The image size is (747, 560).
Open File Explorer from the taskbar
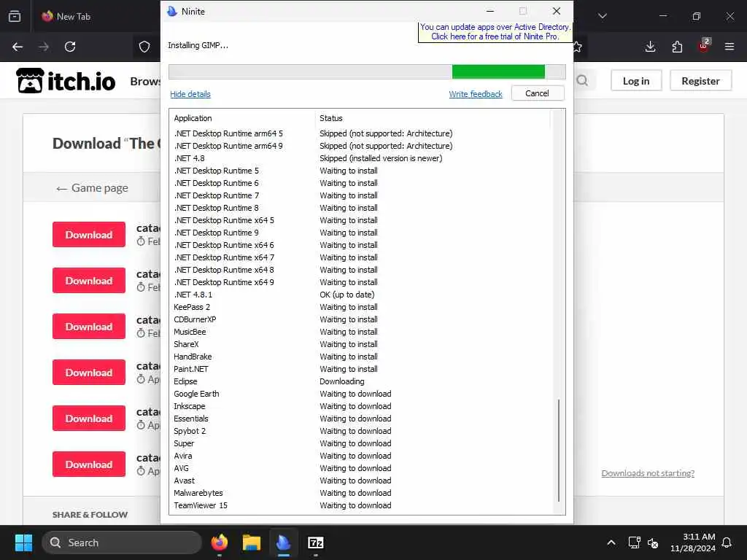pyautogui.click(x=252, y=542)
